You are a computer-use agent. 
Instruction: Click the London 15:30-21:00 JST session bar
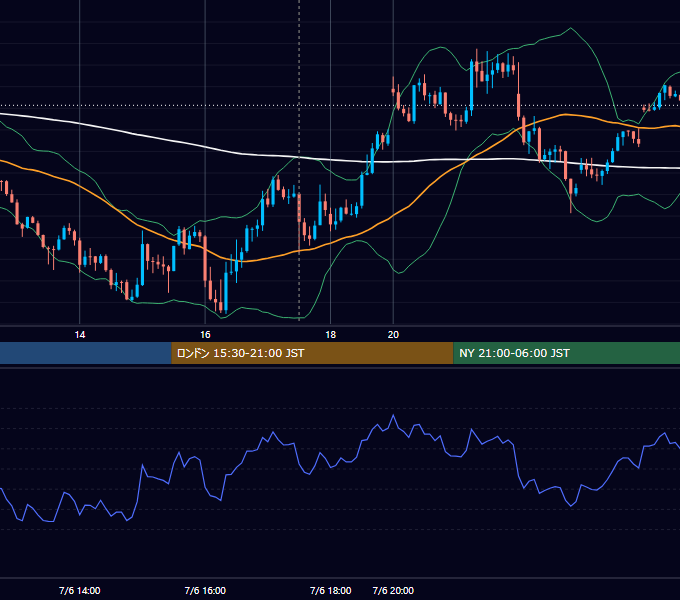click(312, 353)
